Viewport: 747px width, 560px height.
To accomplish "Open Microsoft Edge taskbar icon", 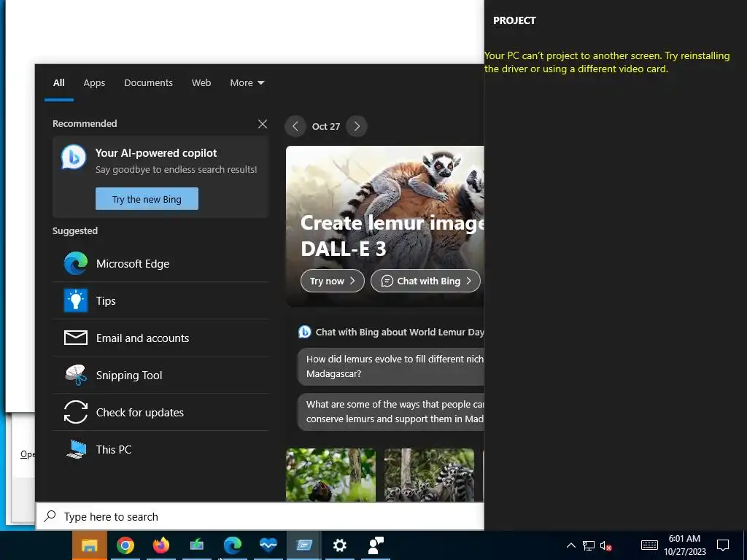I will [x=233, y=545].
